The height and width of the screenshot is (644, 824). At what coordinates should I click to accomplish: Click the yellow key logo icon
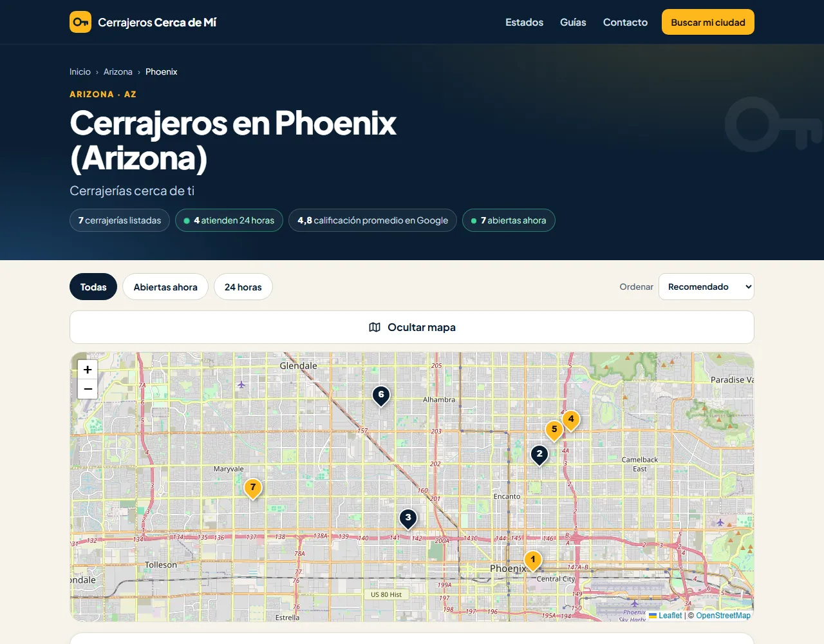[80, 22]
